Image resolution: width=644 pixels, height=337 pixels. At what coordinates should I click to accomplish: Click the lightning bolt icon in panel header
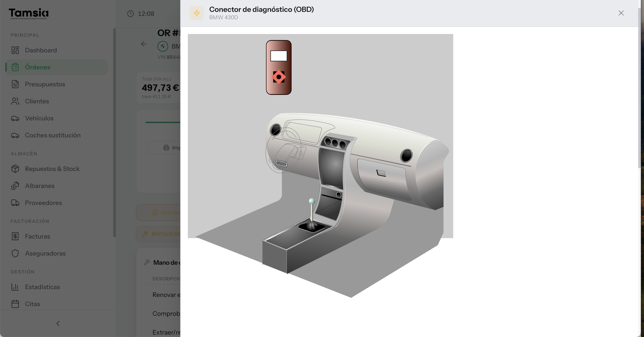(x=197, y=13)
